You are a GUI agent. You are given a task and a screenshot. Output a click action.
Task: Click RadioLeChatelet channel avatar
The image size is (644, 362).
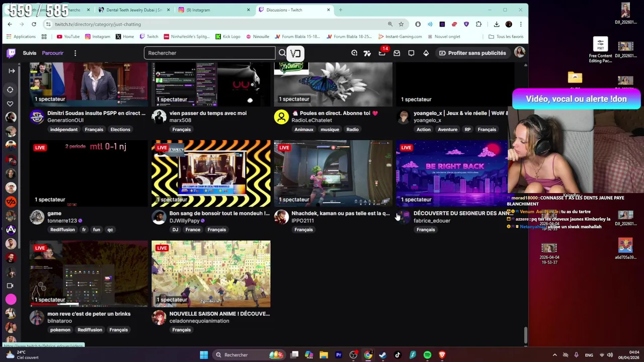281,117
